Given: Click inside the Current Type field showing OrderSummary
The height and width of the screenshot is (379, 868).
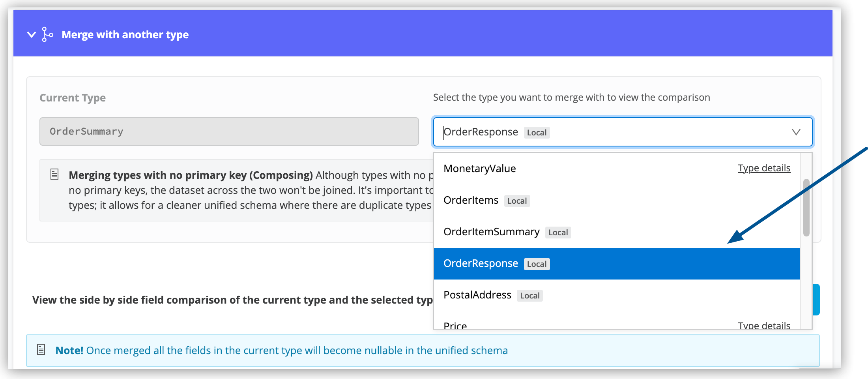Looking at the screenshot, I should pyautogui.click(x=229, y=131).
